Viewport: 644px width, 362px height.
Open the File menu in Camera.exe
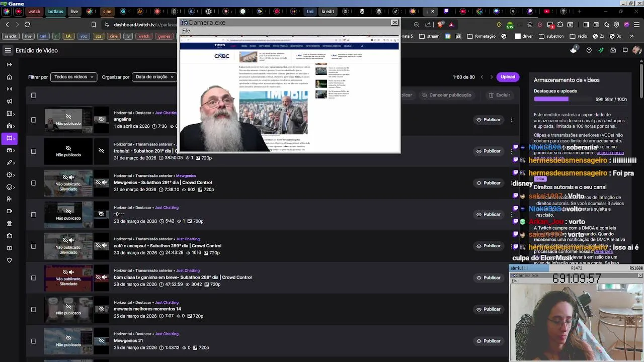[186, 31]
